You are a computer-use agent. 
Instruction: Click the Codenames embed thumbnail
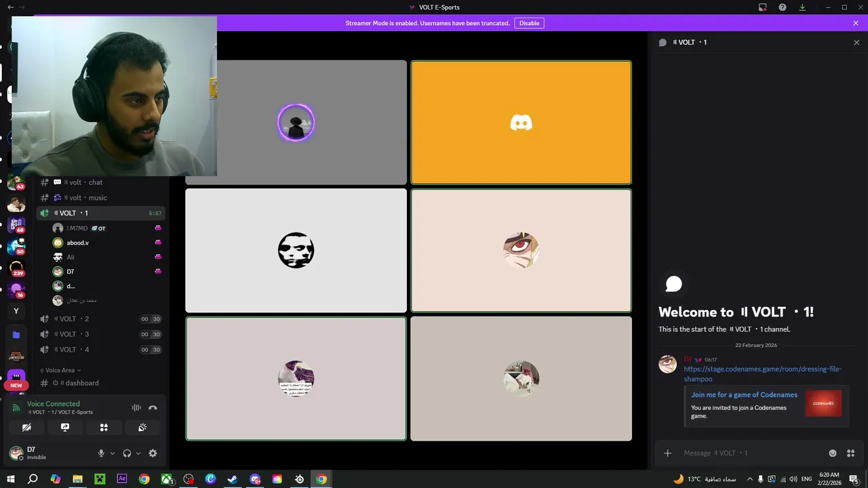click(x=823, y=403)
